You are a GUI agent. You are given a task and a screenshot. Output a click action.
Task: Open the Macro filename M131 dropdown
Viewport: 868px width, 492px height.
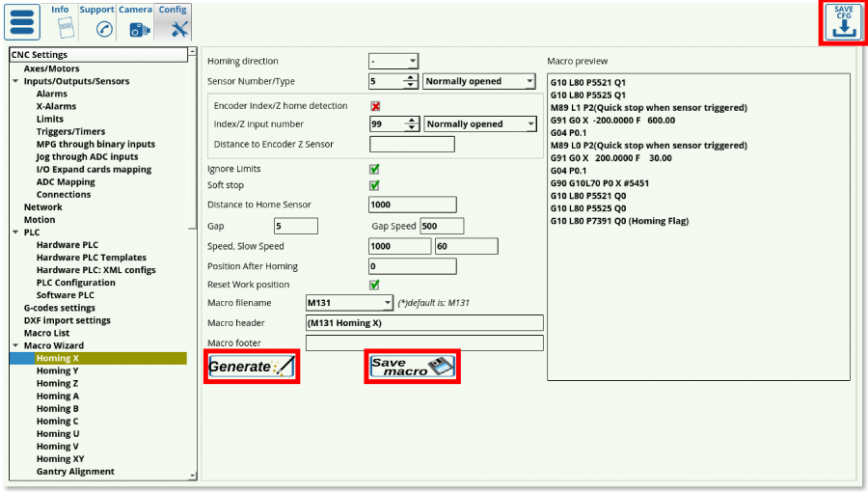coord(349,303)
